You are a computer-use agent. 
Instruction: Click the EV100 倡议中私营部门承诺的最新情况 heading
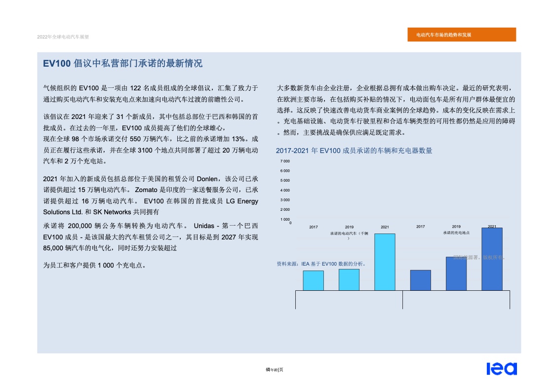click(122, 64)
